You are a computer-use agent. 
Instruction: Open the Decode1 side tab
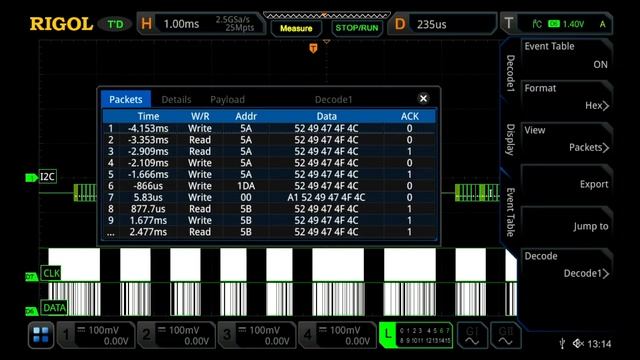[510, 73]
